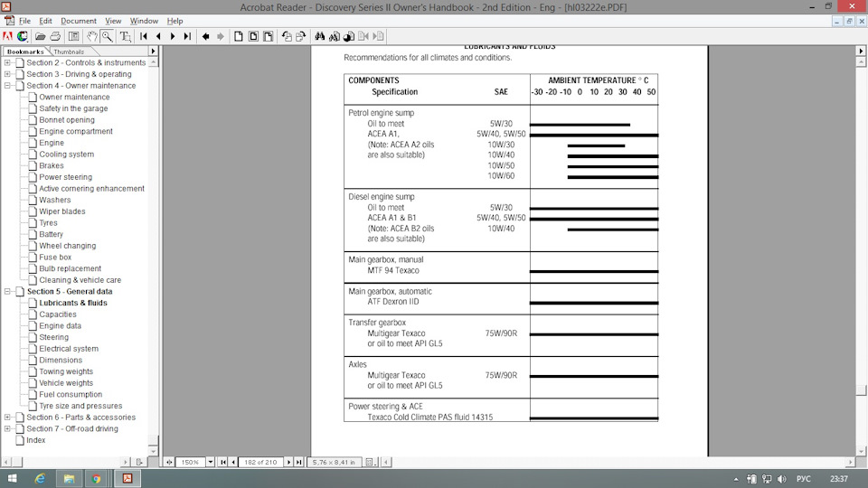Open Internet Explorer from the taskbar
This screenshot has height=488, width=868.
pos(40,479)
